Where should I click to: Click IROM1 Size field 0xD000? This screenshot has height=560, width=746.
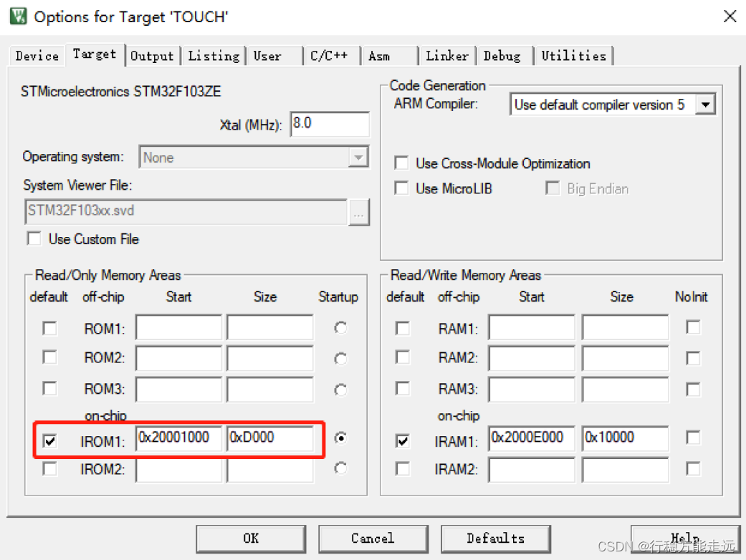269,438
